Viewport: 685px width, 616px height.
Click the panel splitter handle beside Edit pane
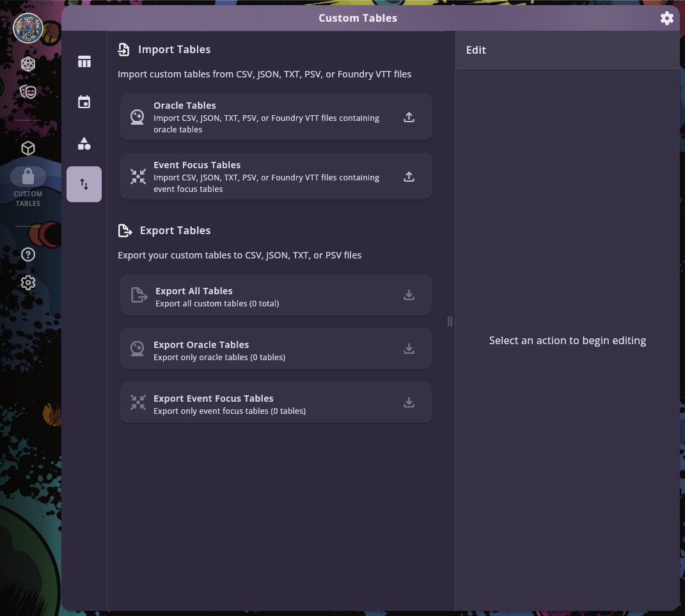coord(450,321)
